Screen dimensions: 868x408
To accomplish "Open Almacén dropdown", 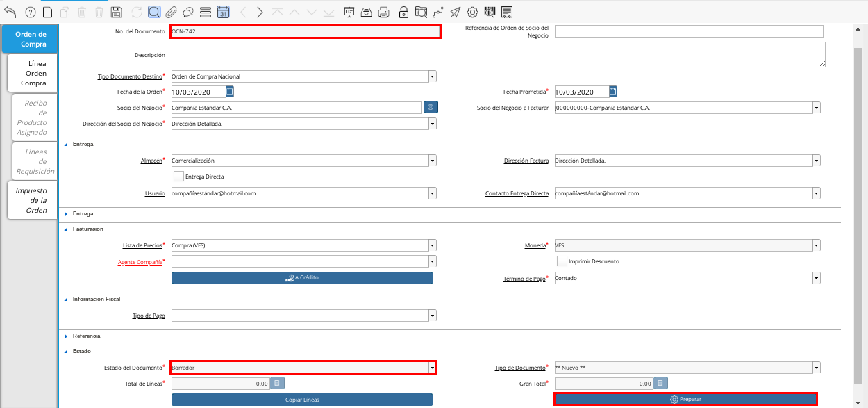I will (432, 161).
